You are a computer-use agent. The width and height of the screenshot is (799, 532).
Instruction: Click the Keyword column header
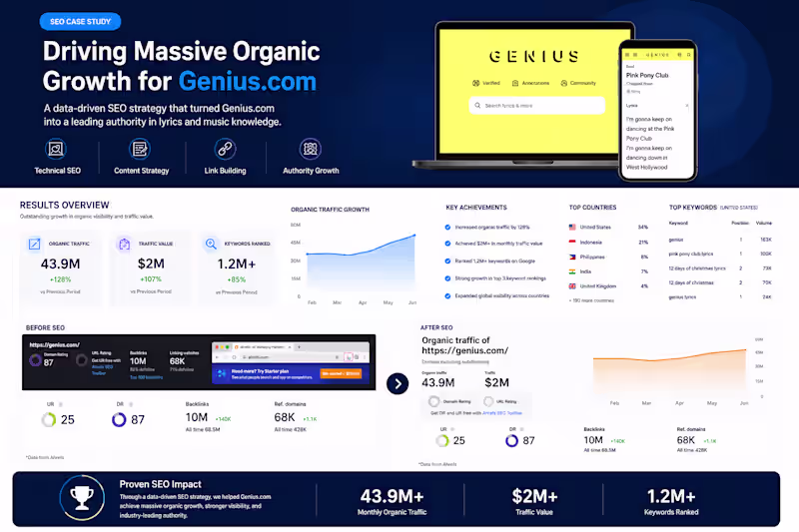coord(678,223)
